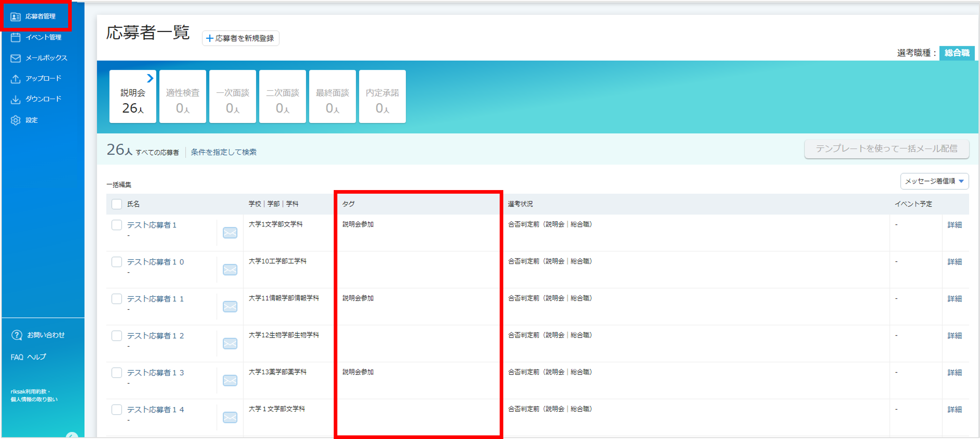
Task: Open お問い合わせ link
Action: pos(46,335)
